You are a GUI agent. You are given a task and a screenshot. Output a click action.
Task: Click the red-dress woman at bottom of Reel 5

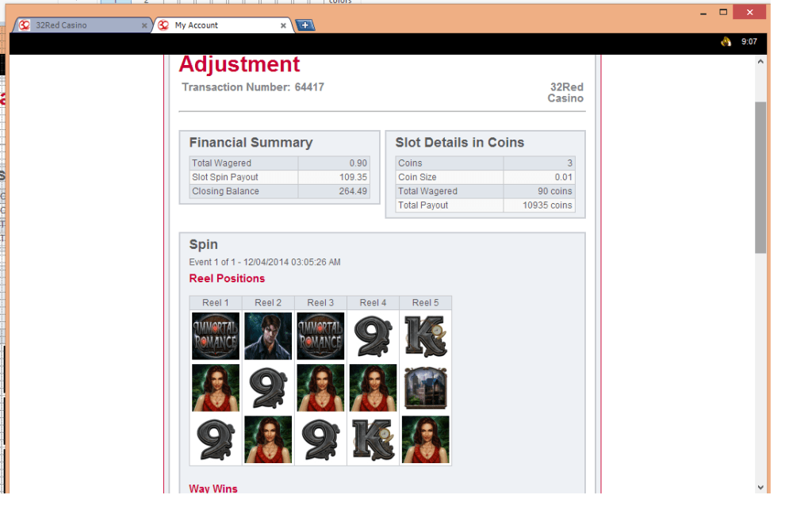(x=426, y=439)
